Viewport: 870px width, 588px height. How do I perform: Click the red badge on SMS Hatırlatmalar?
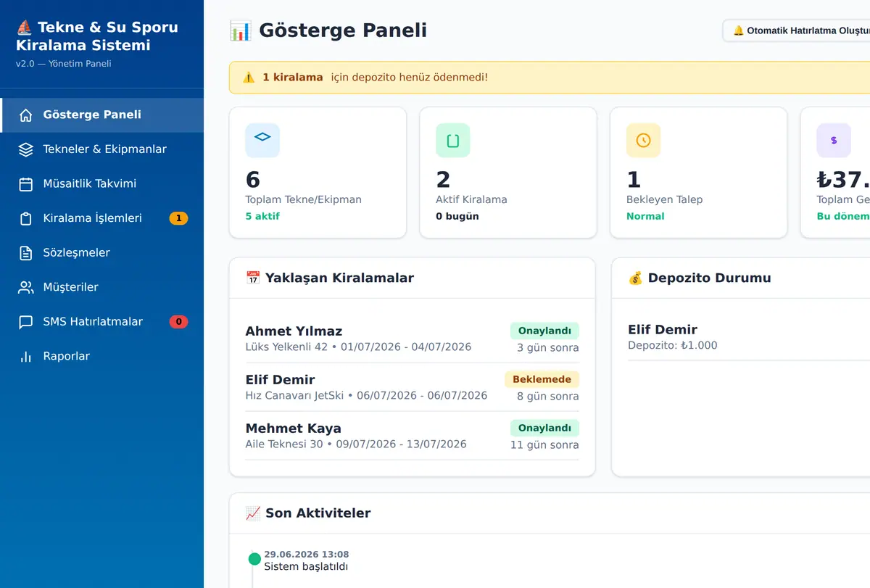178,322
